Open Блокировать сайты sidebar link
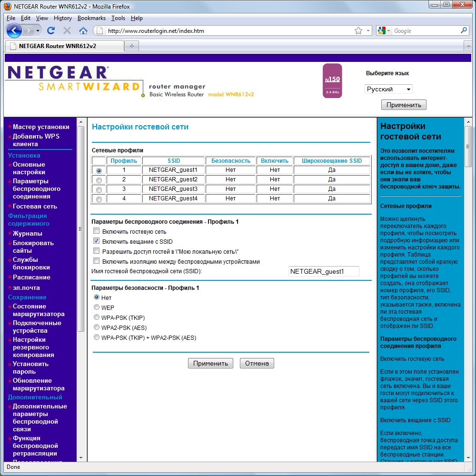Viewport: 476px width, 476px height. (x=33, y=247)
